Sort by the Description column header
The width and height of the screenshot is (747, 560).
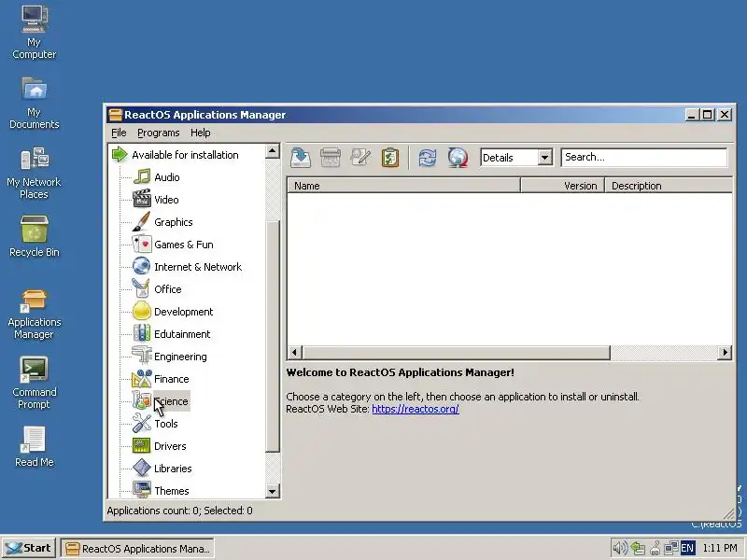(x=669, y=186)
